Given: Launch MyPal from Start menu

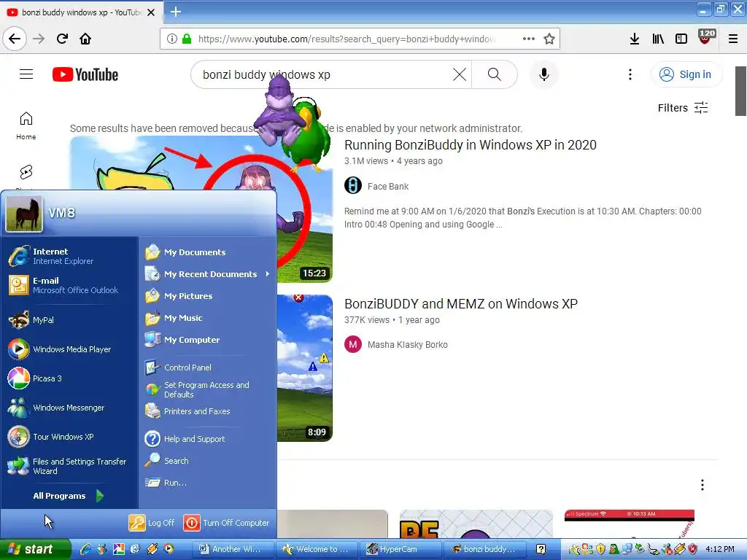Looking at the screenshot, I should [69, 320].
